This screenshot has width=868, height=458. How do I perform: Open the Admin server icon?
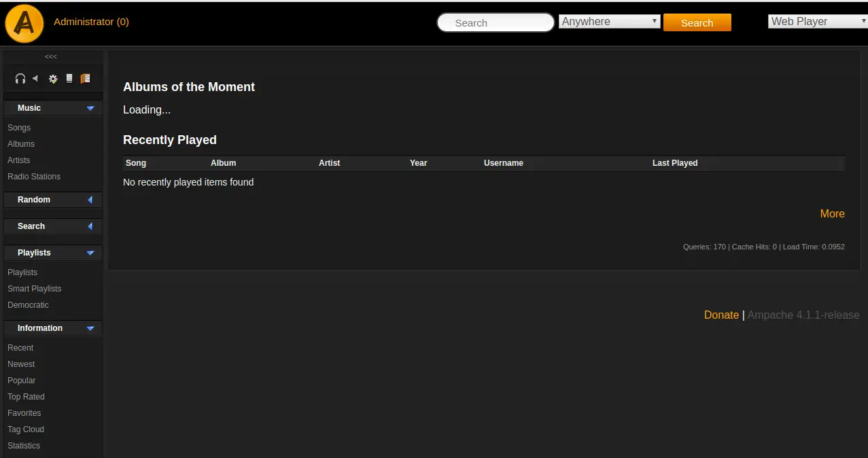click(69, 79)
